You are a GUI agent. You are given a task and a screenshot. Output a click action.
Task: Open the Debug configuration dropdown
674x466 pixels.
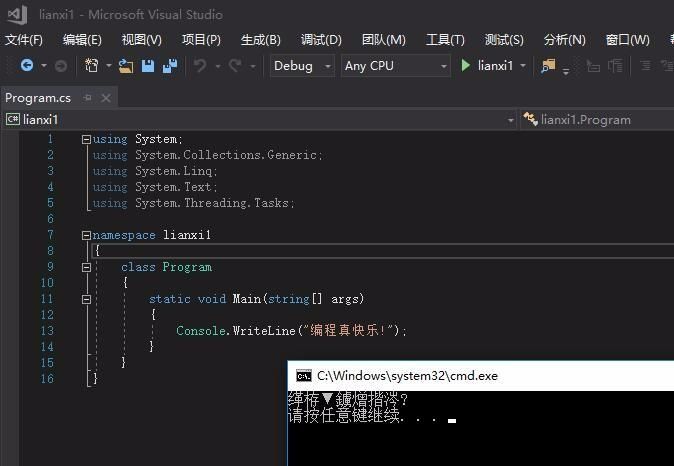(303, 66)
